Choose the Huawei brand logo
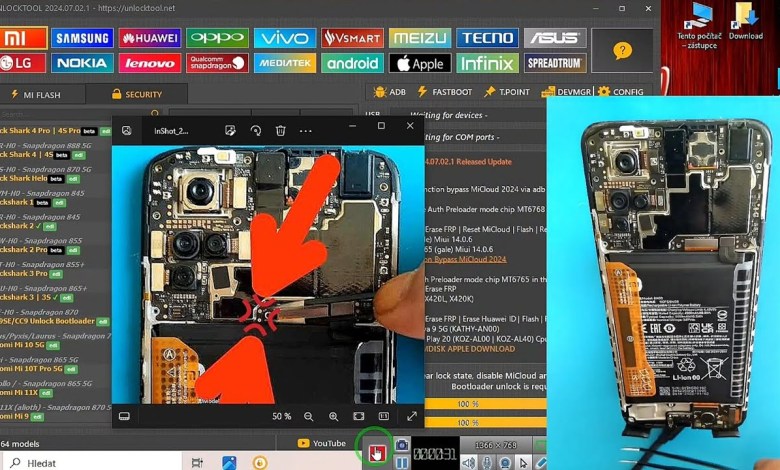 [150, 38]
